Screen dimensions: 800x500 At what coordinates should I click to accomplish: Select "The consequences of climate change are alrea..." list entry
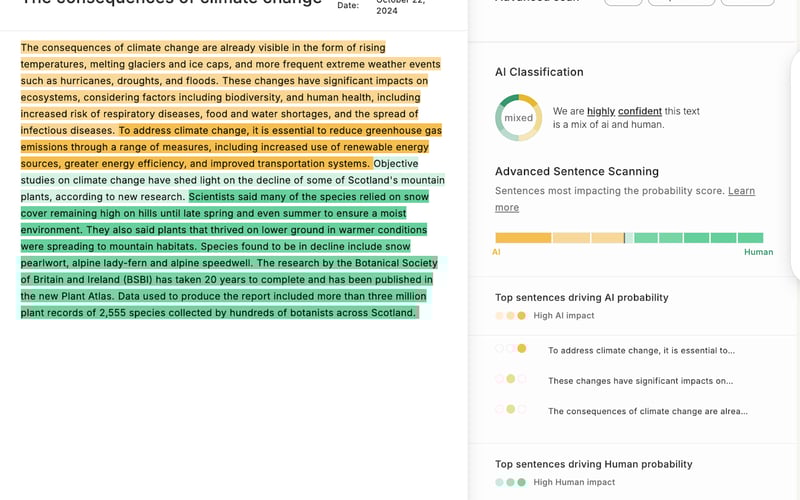647,411
